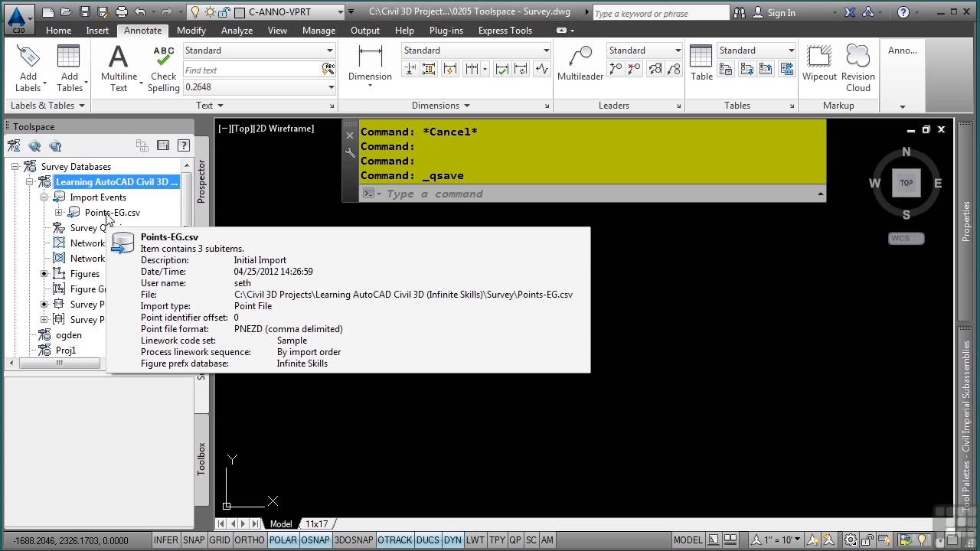The height and width of the screenshot is (551, 980).
Task: Click the viewport 2D Wireframe visual style label
Action: click(x=284, y=129)
